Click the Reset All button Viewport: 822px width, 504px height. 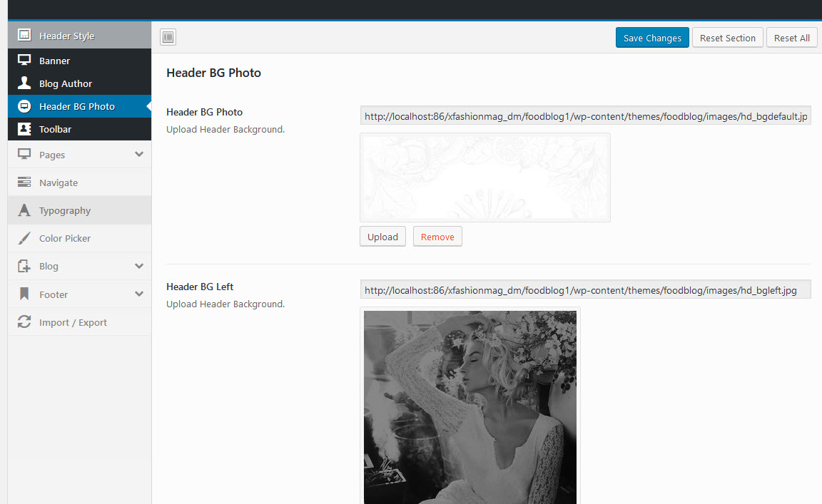click(x=791, y=38)
